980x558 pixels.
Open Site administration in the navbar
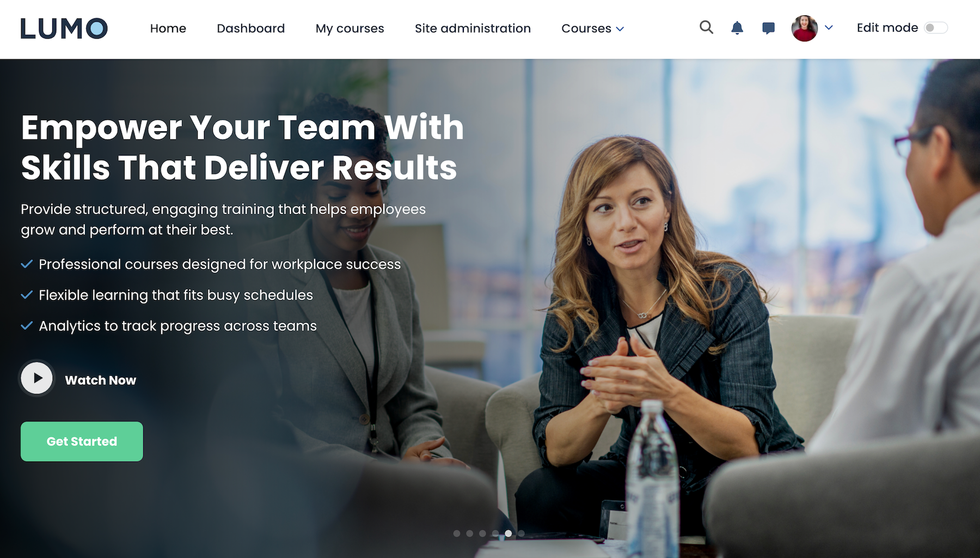pyautogui.click(x=473, y=28)
